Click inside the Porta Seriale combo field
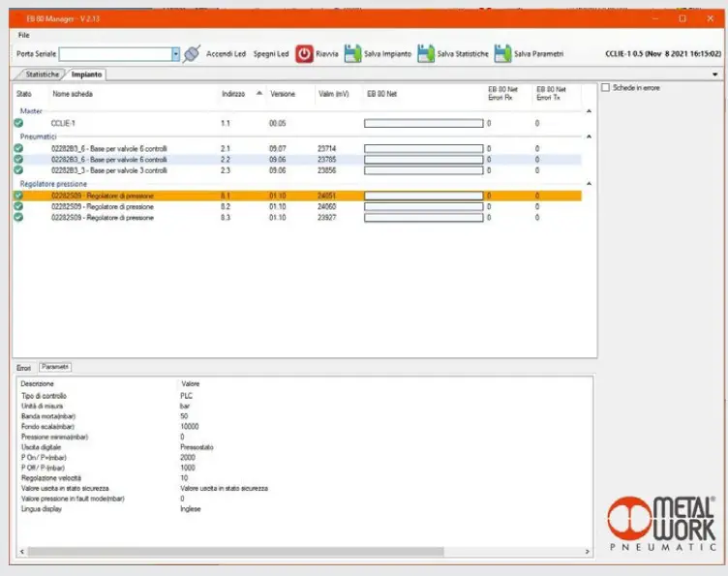 point(115,54)
